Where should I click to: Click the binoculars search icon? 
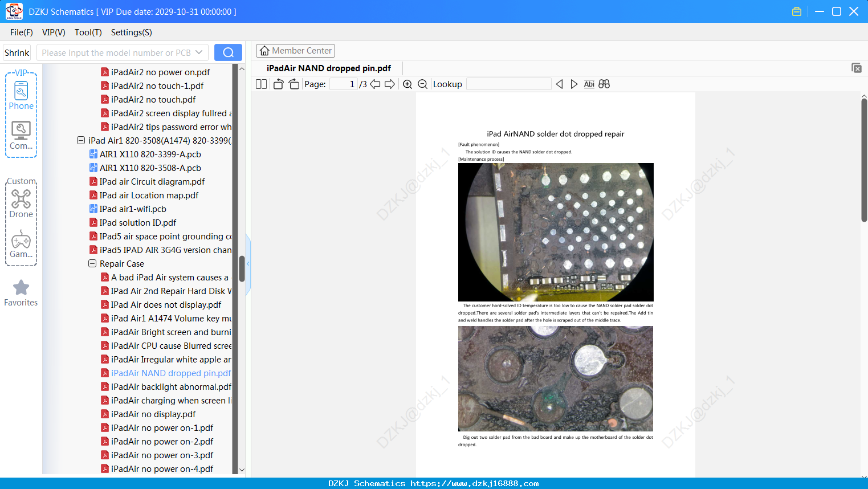[604, 84]
